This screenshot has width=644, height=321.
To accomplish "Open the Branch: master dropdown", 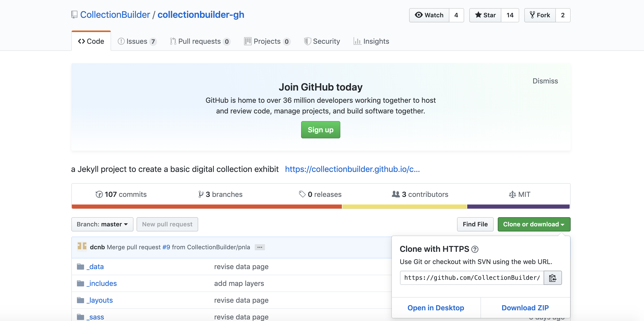I will pos(102,224).
